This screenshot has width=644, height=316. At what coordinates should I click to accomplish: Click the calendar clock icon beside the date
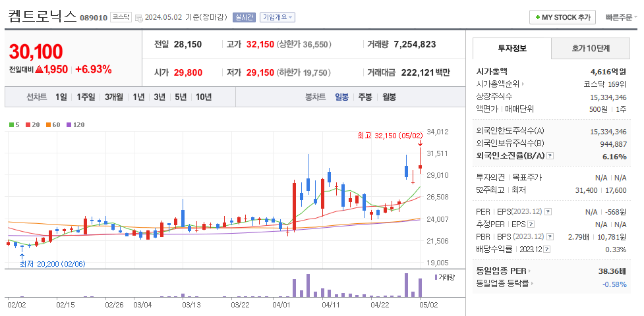point(139,18)
